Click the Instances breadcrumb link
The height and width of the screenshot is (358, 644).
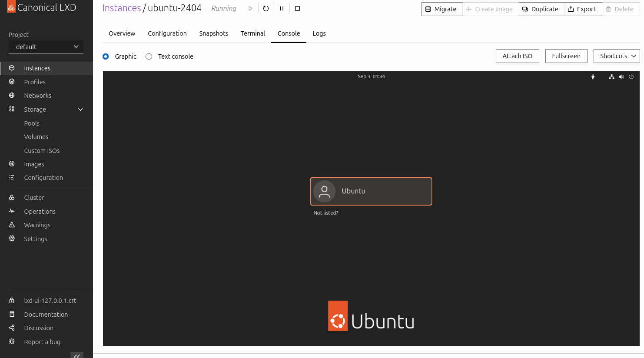pyautogui.click(x=122, y=8)
